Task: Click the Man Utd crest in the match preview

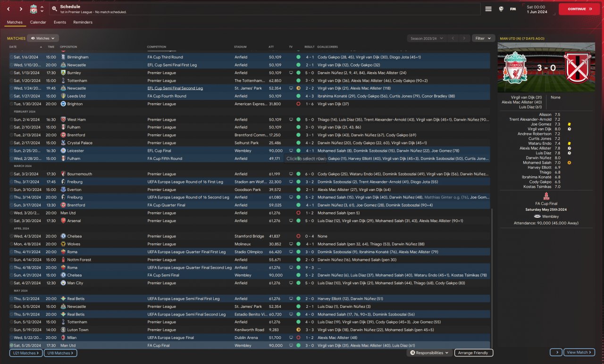Action: (x=578, y=67)
